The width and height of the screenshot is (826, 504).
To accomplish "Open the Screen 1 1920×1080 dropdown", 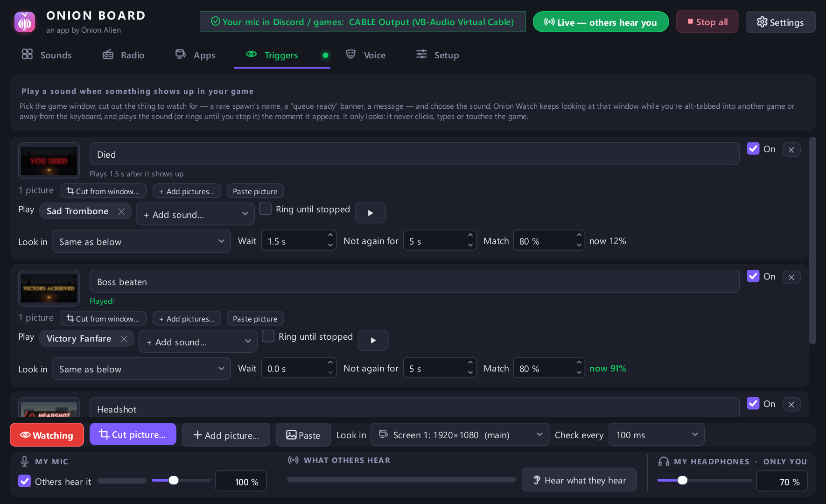I will (x=460, y=435).
